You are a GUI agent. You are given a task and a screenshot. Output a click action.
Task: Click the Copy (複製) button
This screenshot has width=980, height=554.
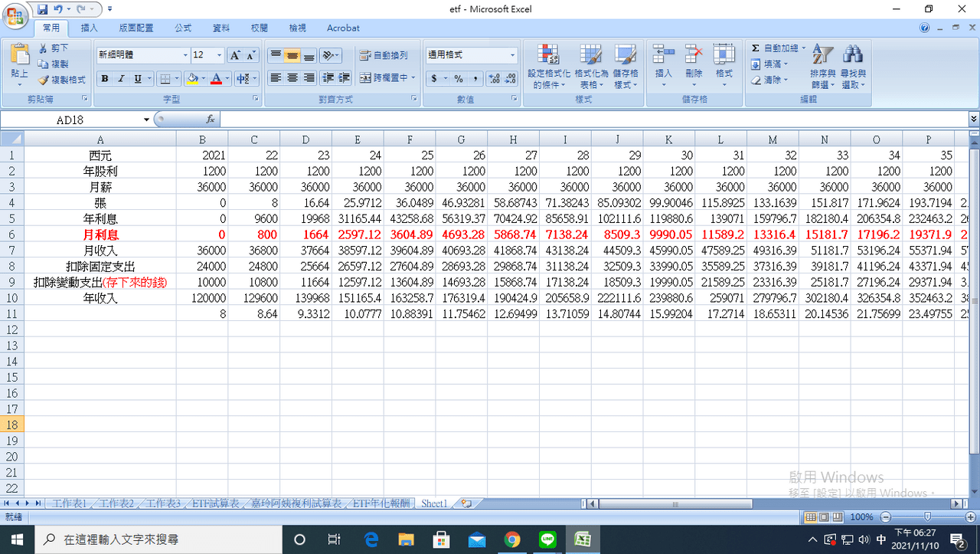pyautogui.click(x=54, y=64)
